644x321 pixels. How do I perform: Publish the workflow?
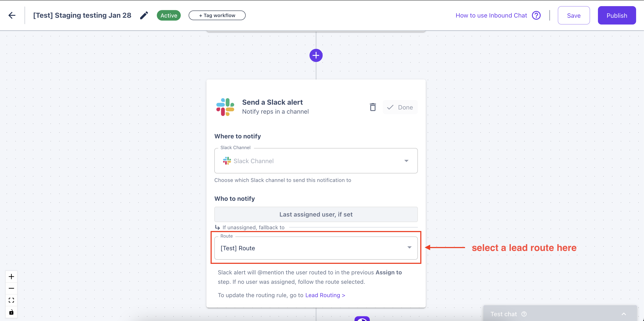click(617, 16)
